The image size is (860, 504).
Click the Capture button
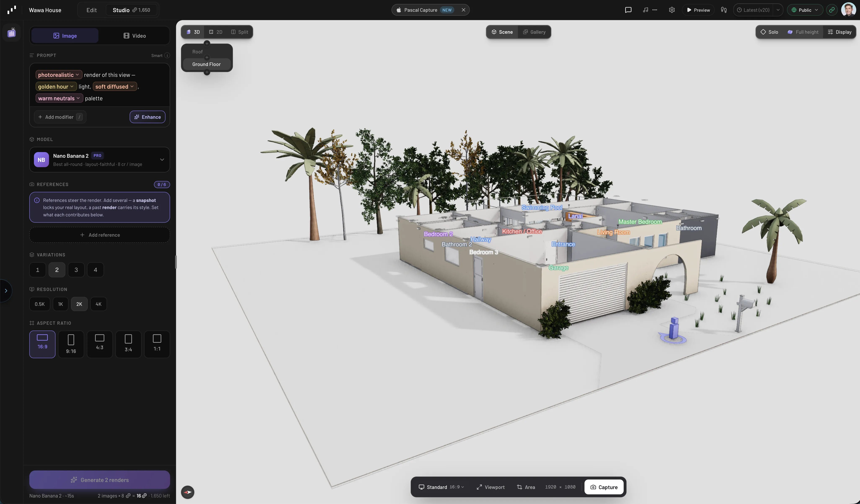(x=604, y=487)
